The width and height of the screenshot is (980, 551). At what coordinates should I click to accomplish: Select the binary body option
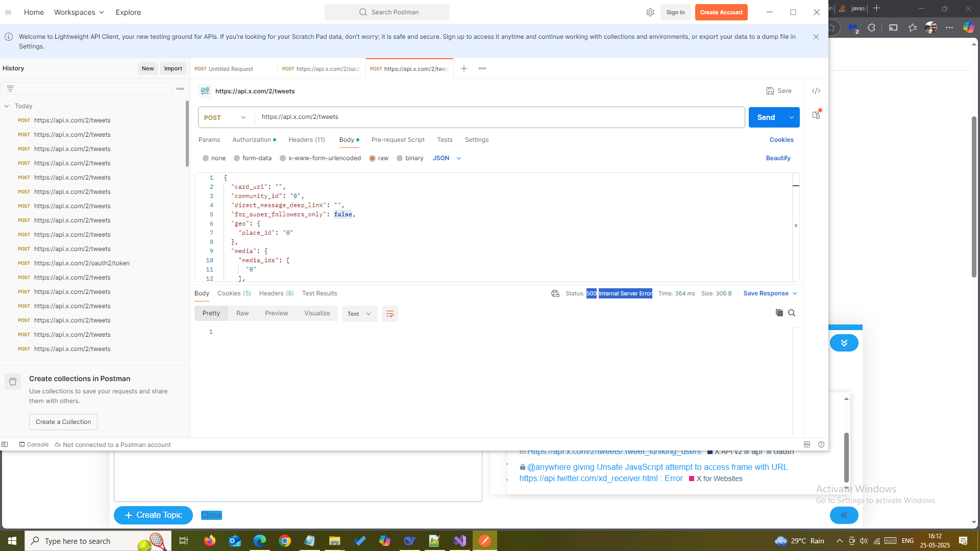[x=410, y=158]
